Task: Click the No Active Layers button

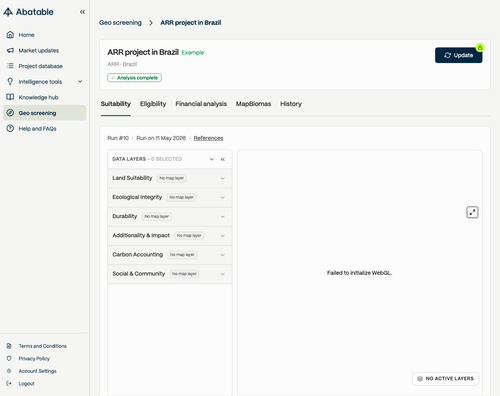Action: [x=445, y=379]
